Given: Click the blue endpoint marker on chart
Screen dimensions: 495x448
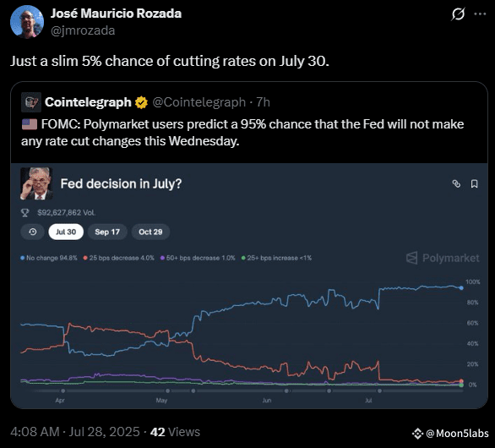Looking at the screenshot, I should click(461, 288).
